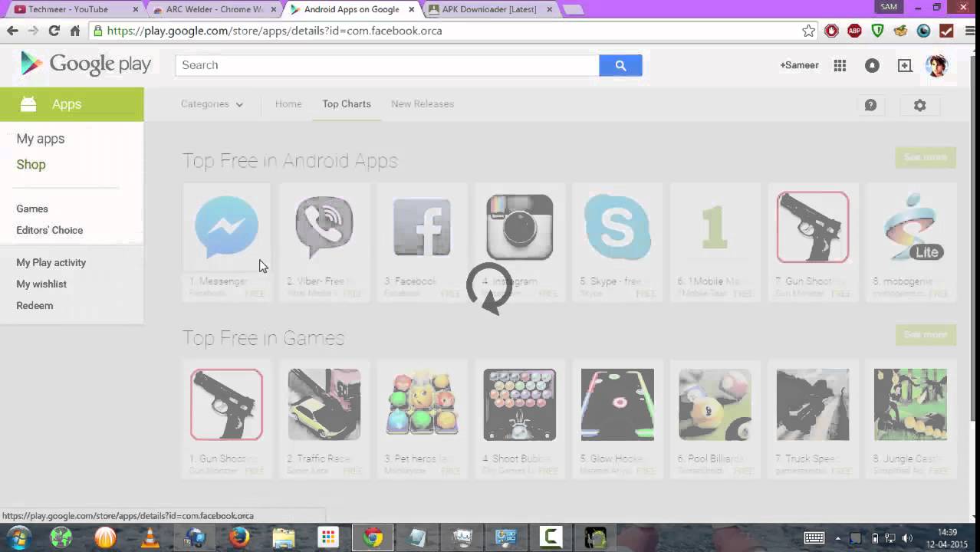Open Games in the sidebar
This screenshot has height=552, width=980.
(32, 209)
